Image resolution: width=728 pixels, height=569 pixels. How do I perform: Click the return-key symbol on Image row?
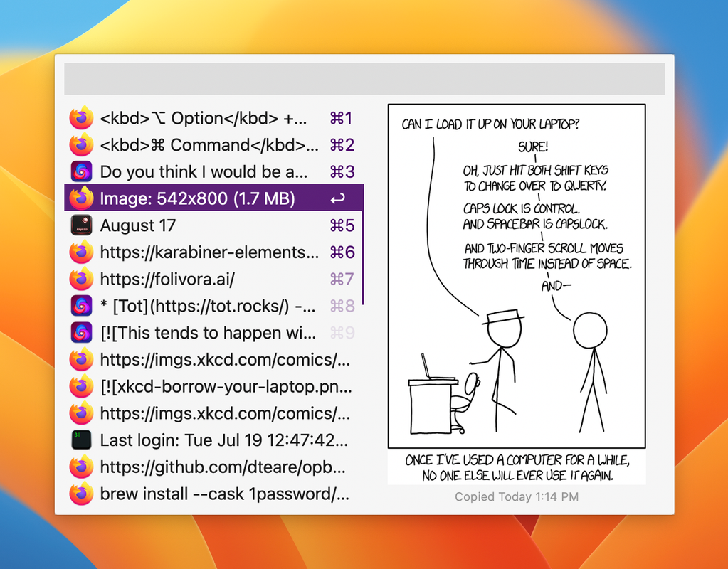point(337,199)
